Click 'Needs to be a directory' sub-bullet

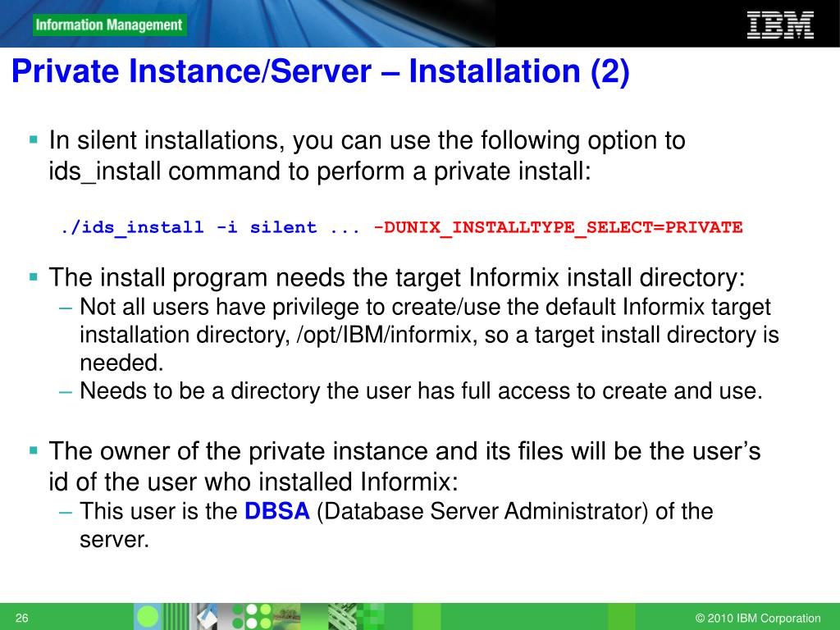point(421,390)
